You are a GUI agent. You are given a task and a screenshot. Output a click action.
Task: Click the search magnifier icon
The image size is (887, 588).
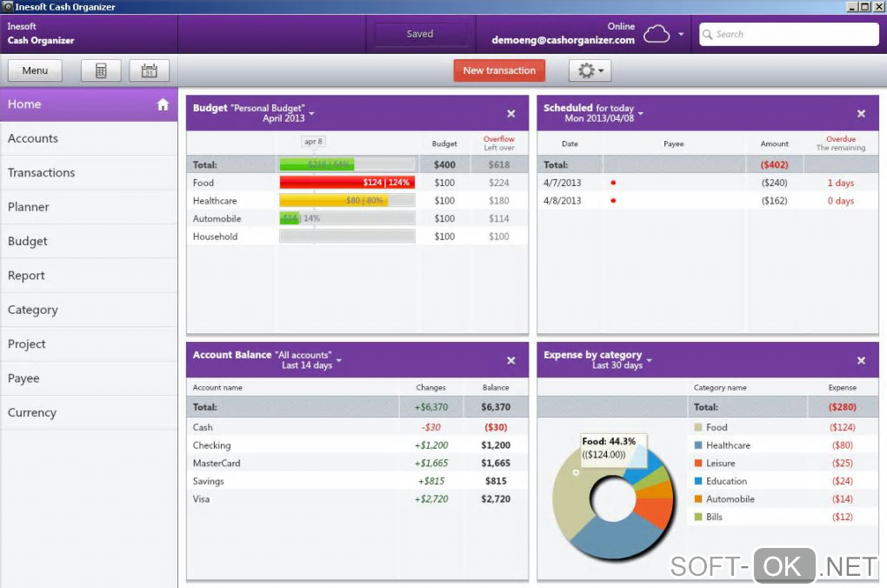[x=707, y=35]
